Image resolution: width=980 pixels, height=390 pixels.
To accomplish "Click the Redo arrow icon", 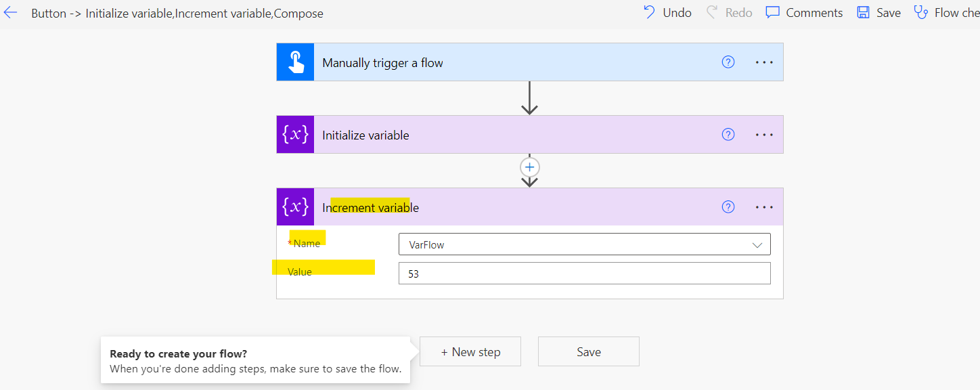I will click(x=712, y=12).
